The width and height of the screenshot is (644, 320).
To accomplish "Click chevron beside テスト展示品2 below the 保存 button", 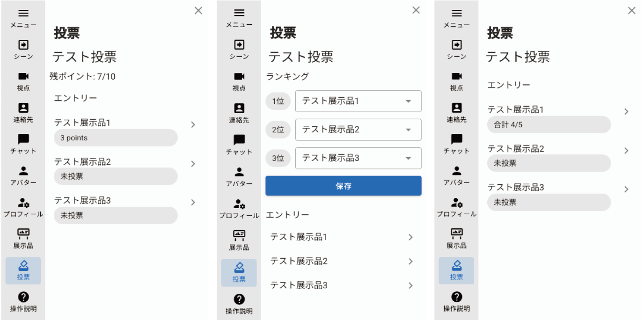I will point(410,262).
